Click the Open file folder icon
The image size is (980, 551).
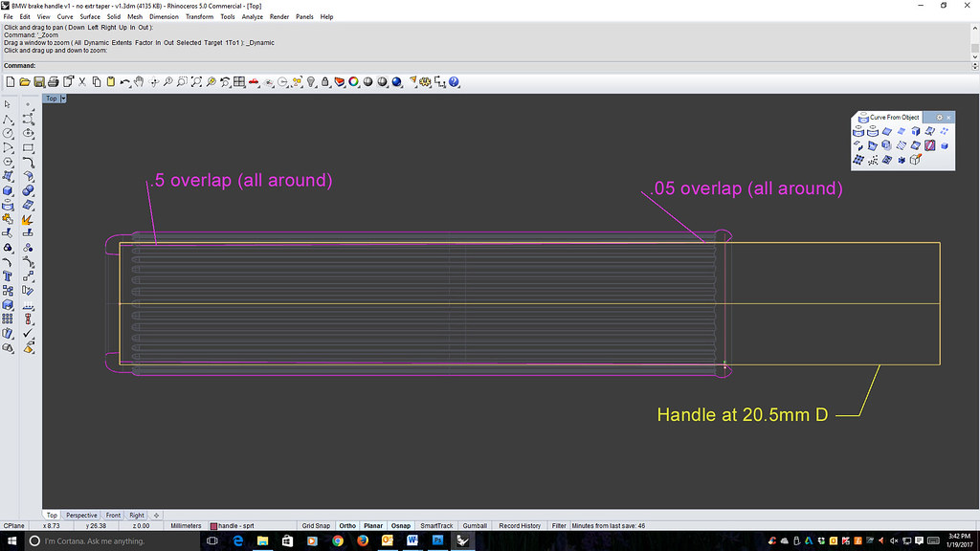tap(24, 82)
